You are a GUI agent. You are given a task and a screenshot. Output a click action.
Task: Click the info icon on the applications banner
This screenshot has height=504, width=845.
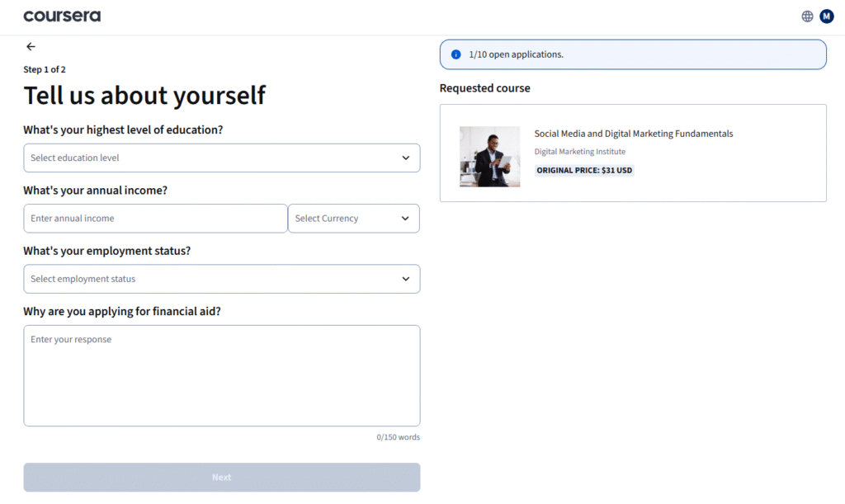(x=456, y=54)
